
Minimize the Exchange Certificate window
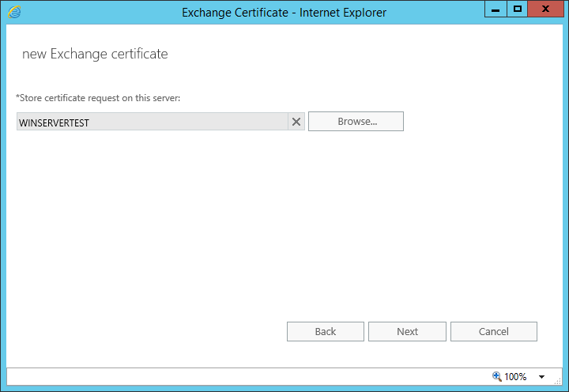coord(496,9)
